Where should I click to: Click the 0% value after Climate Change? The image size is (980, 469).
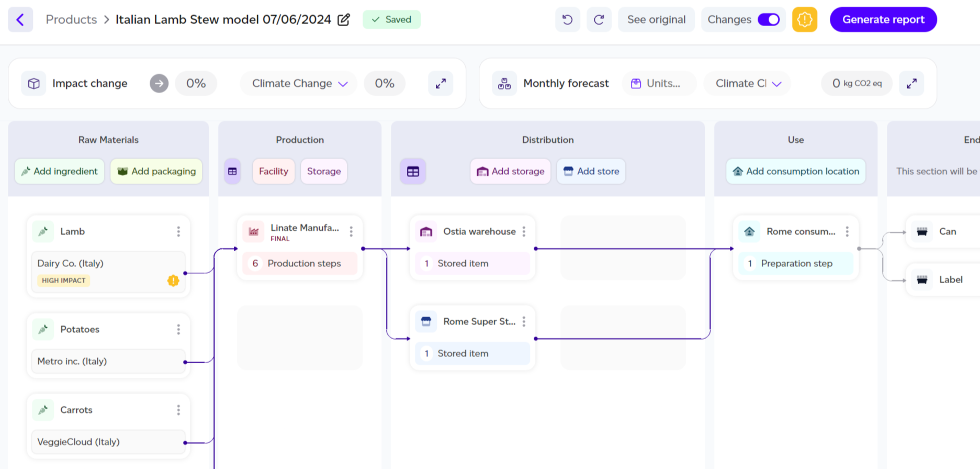385,83
